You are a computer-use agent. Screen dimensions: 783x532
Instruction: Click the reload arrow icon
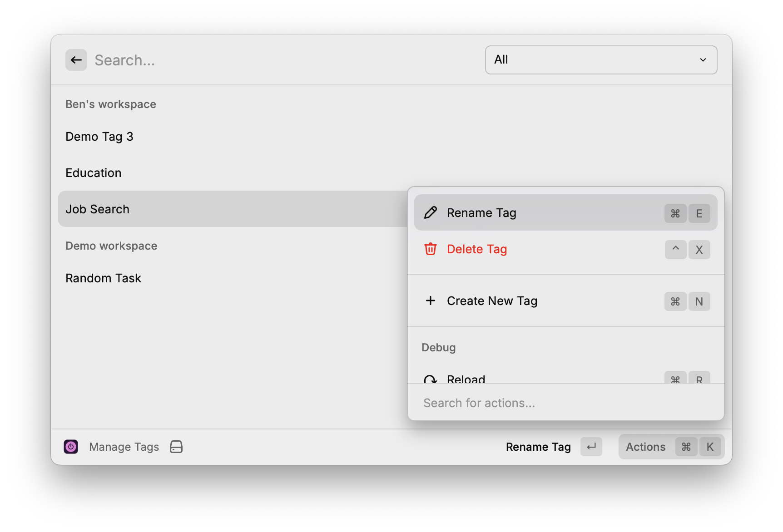[430, 379]
